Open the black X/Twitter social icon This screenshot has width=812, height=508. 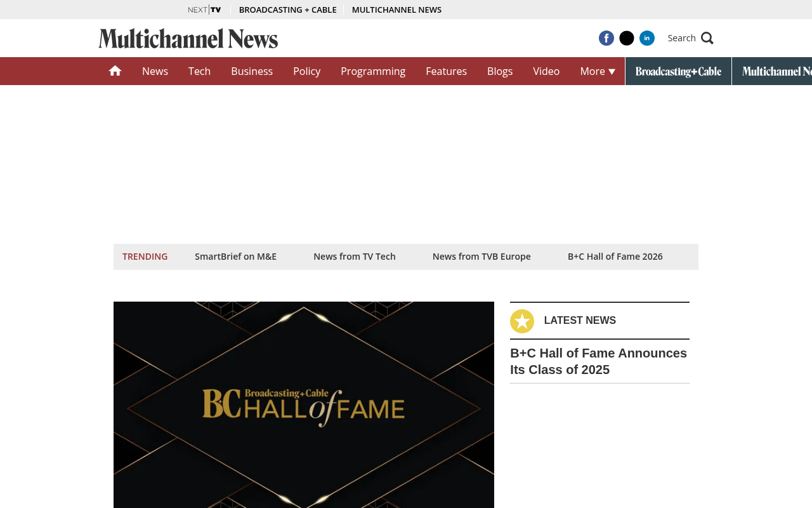point(627,38)
